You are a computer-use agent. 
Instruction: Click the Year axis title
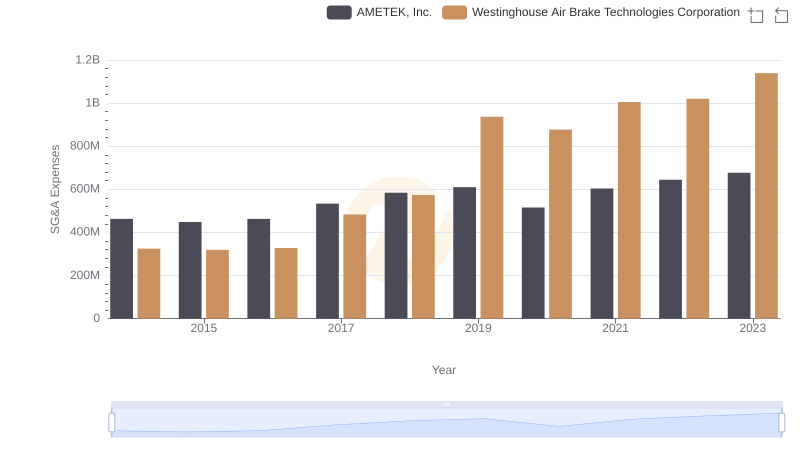point(444,370)
